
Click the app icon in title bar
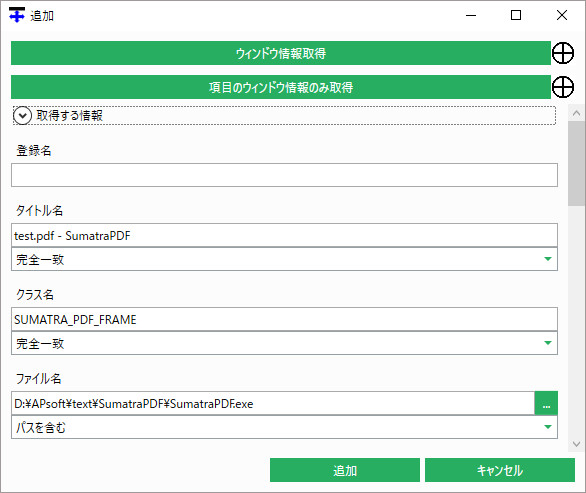point(17,15)
